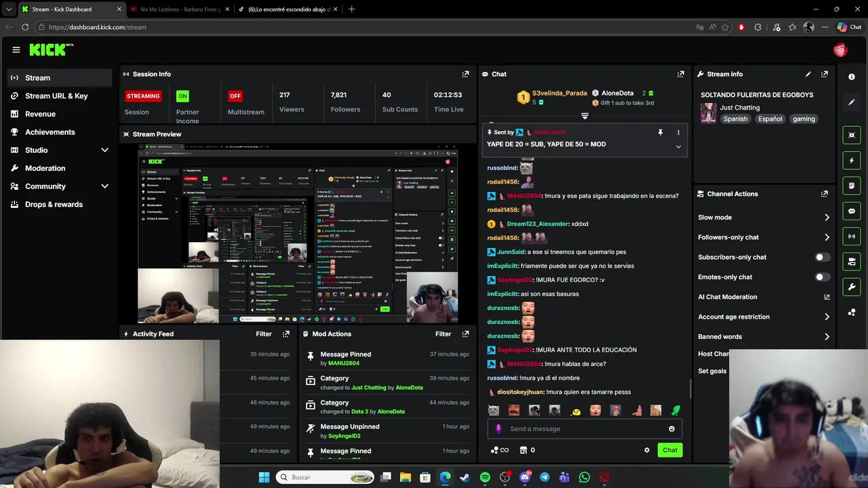
Task: Click the channel points icon below the chat
Action: [499, 450]
